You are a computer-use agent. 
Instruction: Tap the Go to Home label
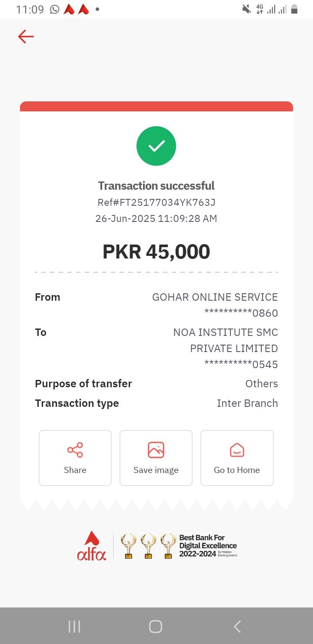[237, 470]
